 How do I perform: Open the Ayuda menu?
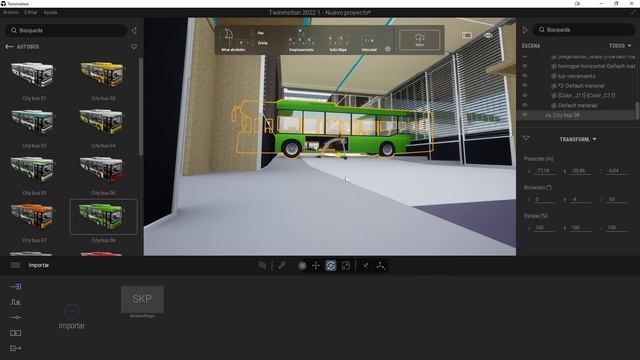coord(50,13)
